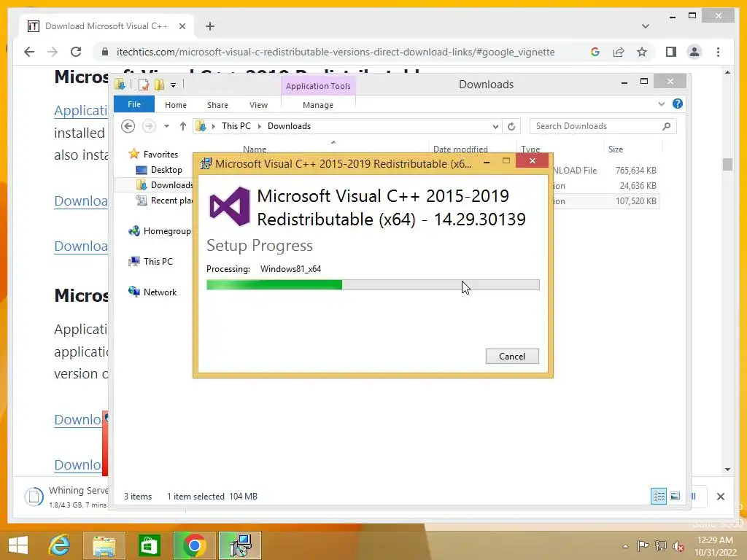Screen dimensions: 747x560
Task: Go back in Chrome browser
Action: click(29, 52)
